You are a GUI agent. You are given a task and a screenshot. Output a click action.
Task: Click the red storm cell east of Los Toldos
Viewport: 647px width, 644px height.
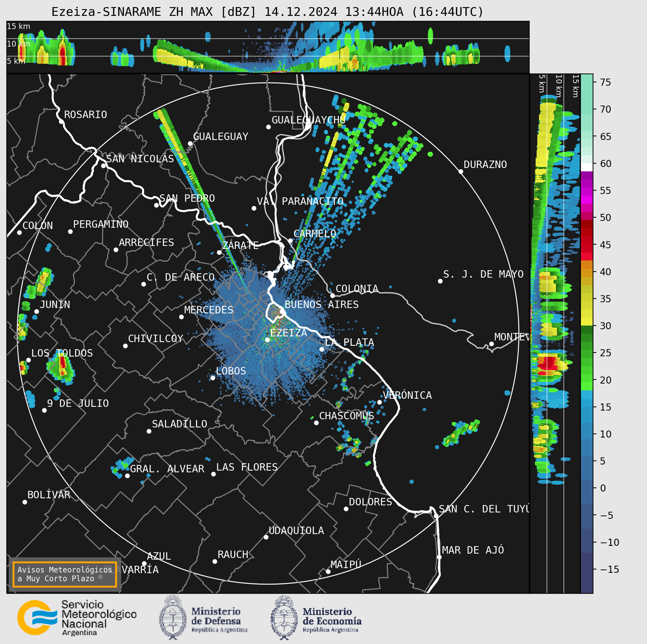tap(62, 364)
